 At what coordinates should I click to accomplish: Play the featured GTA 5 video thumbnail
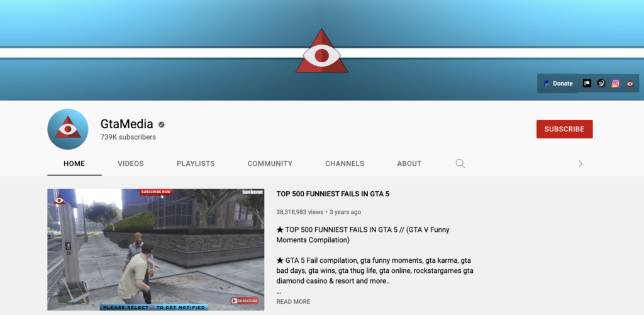pos(155,250)
